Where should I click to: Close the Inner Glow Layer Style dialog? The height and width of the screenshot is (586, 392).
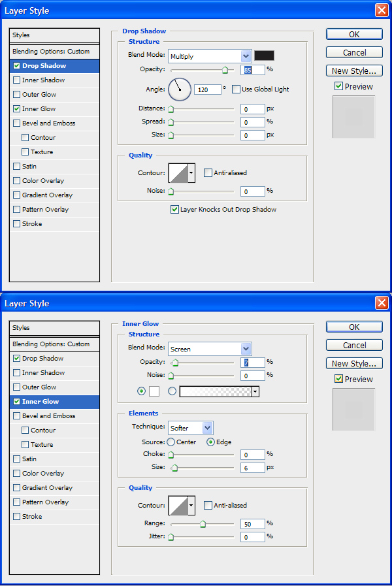382,302
